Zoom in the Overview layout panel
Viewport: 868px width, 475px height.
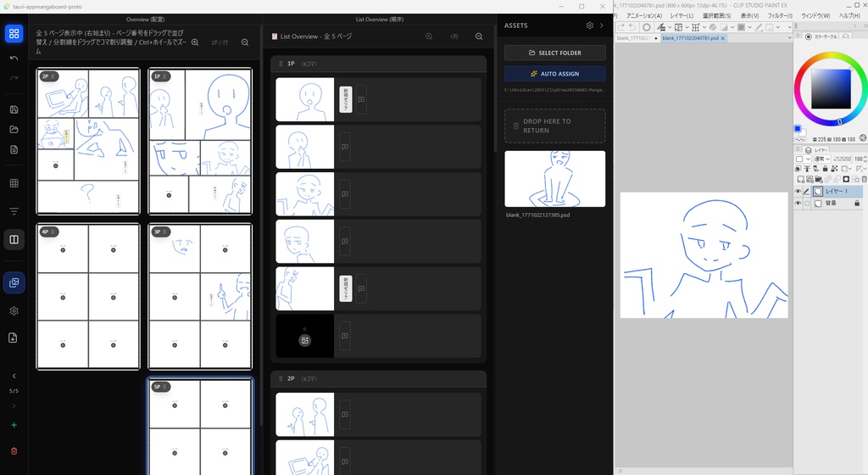tap(195, 42)
